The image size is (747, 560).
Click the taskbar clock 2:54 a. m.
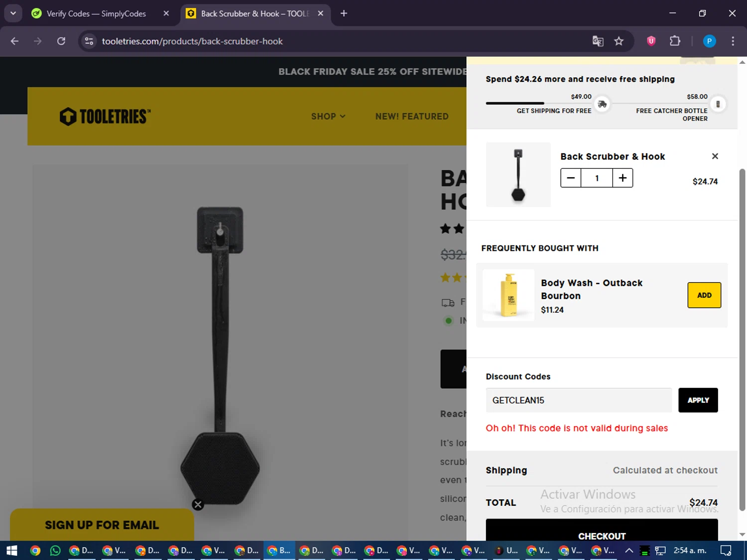pyautogui.click(x=690, y=551)
